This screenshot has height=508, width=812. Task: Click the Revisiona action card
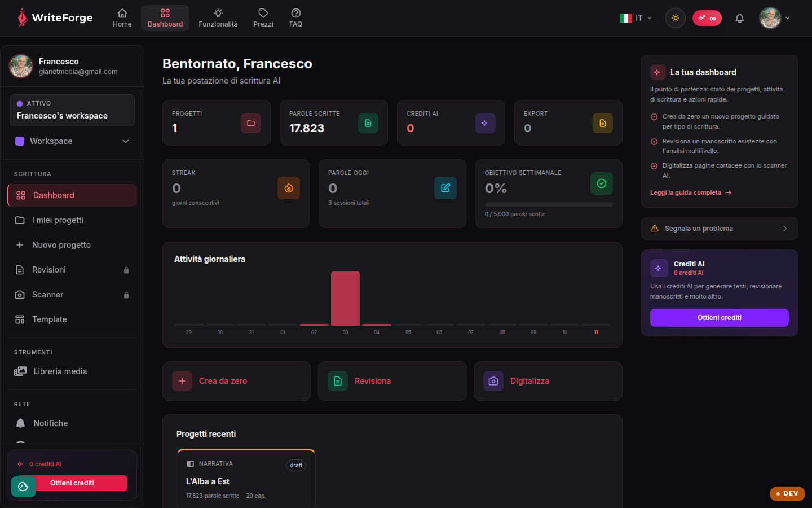click(x=392, y=381)
